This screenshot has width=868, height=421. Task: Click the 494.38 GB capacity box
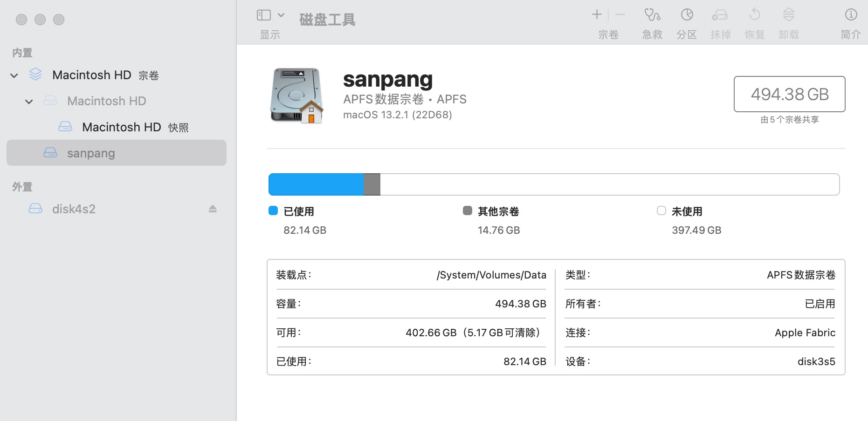(x=789, y=94)
